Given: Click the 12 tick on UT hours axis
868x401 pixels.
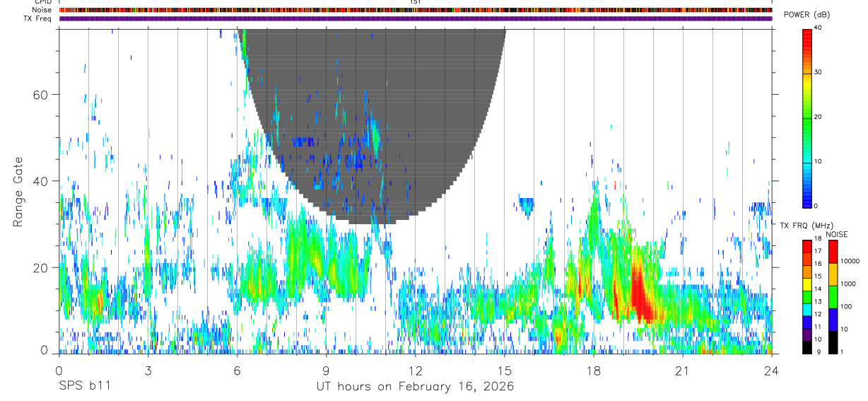Looking at the screenshot, I should (416, 370).
